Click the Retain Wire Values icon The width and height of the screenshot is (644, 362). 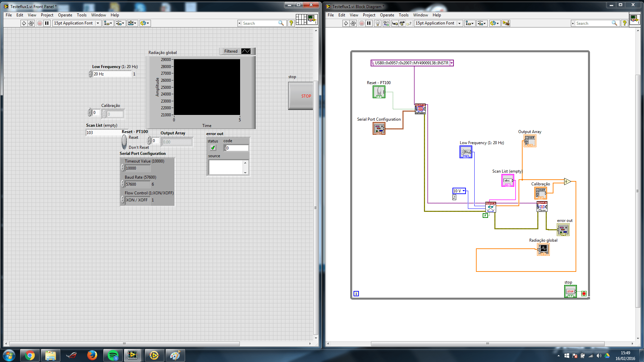pos(386,23)
